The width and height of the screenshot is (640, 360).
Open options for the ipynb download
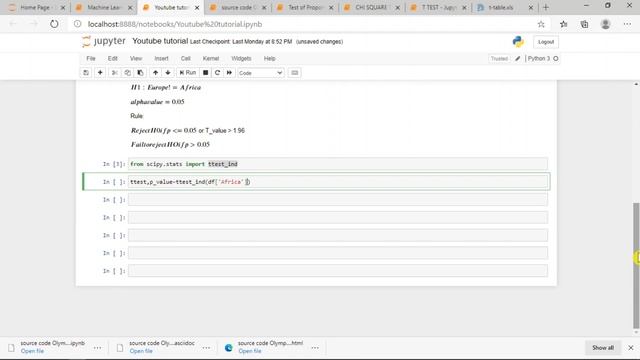(x=98, y=348)
